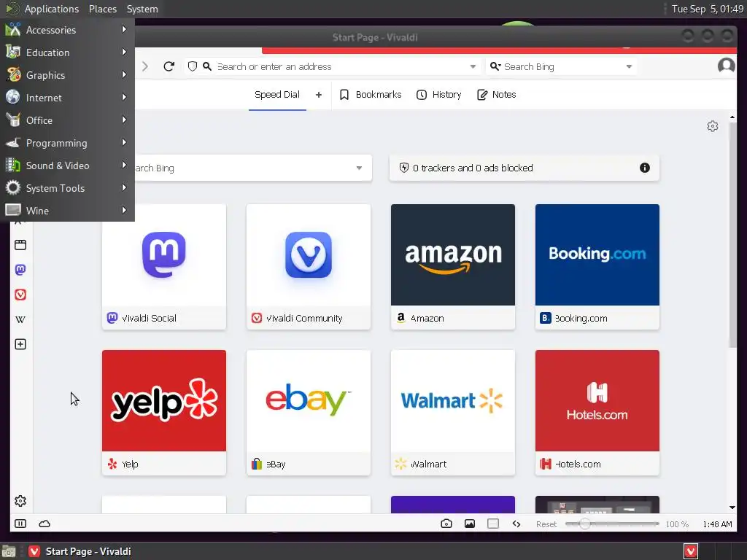Open the Walmart speed dial

452,413
